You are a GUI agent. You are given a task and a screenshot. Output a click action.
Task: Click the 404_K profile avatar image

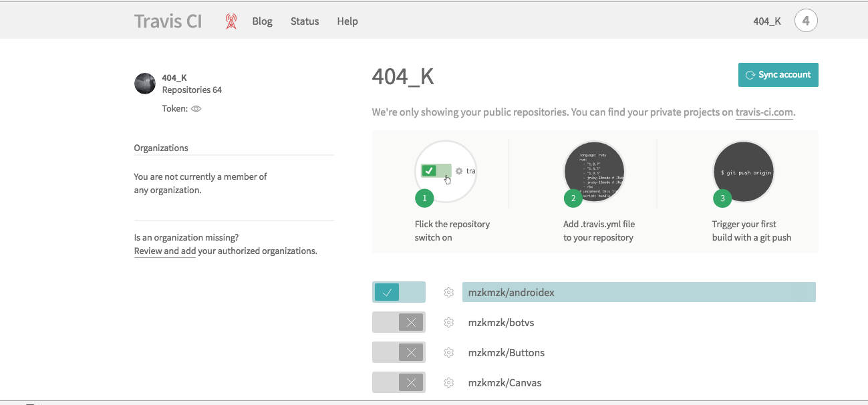click(x=145, y=84)
